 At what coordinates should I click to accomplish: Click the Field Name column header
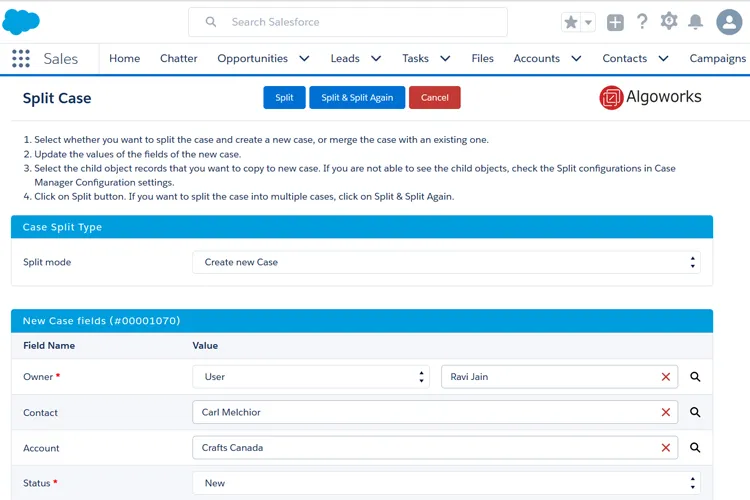tap(49, 345)
